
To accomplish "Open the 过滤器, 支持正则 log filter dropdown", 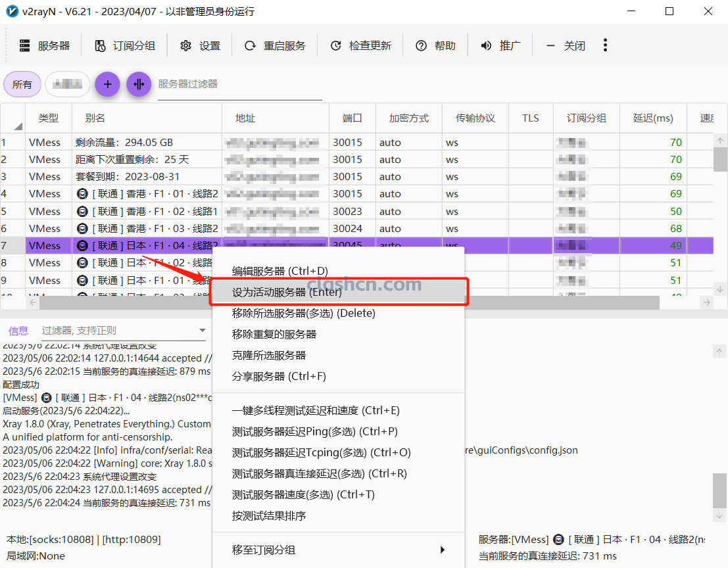I will pyautogui.click(x=124, y=331).
